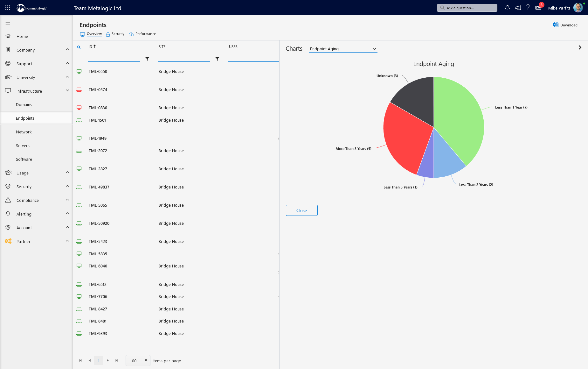Open Software in the sidebar
This screenshot has width=588, height=369.
tap(24, 160)
